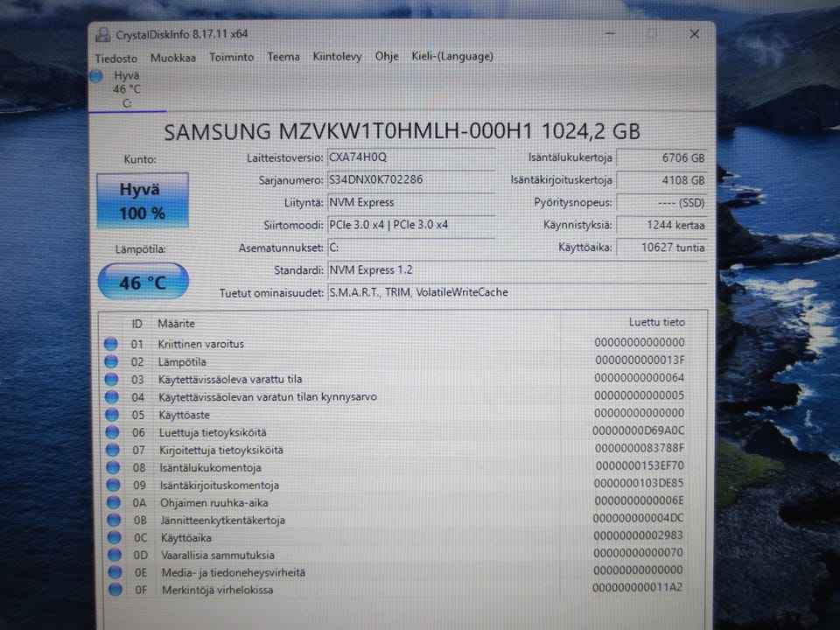The height and width of the screenshot is (630, 840).
Task: Click the Laitteistoversio firmware field CXA74H0Q
Action: pos(411,157)
